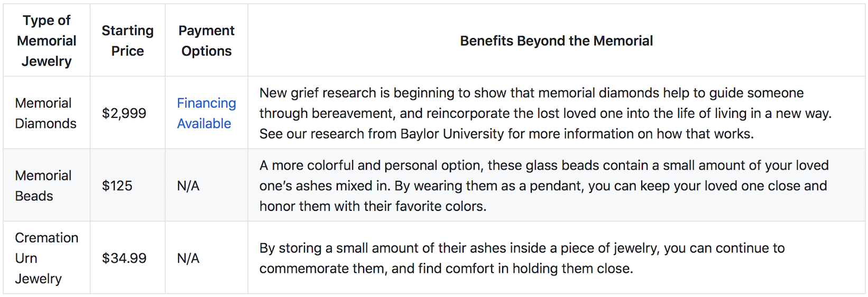Select the Starting Price column header
This screenshot has height=297, width=868.
click(127, 41)
